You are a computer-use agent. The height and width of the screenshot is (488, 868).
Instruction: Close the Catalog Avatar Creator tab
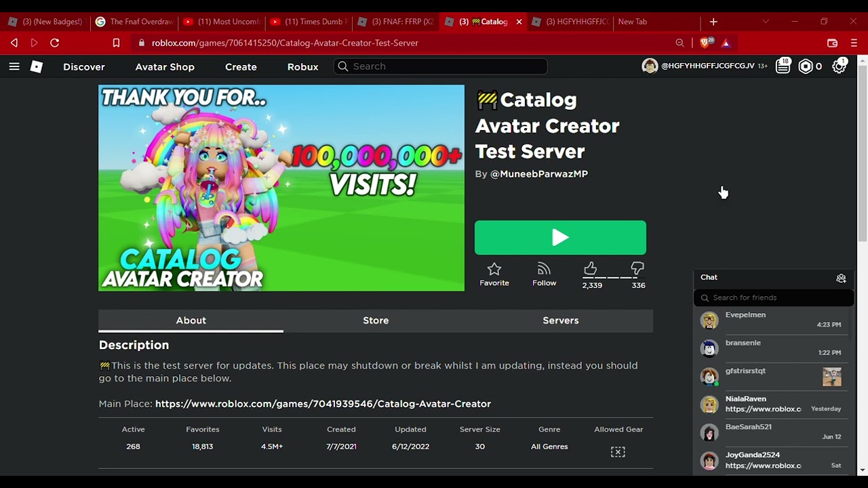519,22
